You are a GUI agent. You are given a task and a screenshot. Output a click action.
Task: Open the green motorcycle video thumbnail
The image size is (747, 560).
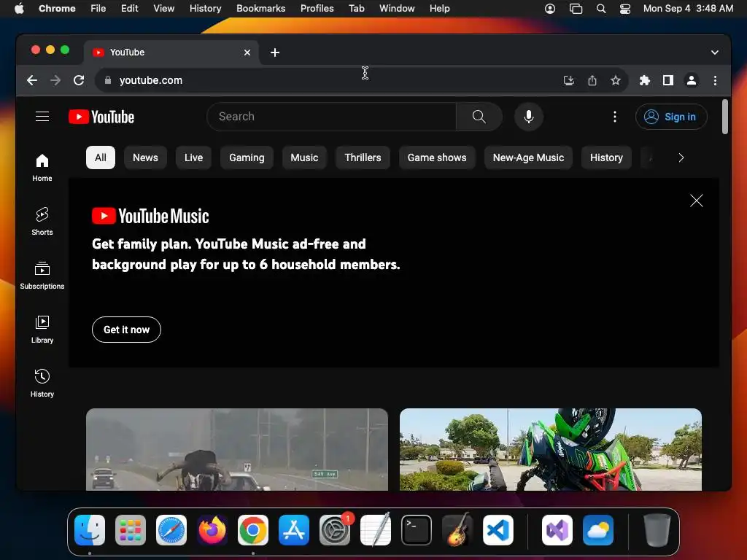550,449
